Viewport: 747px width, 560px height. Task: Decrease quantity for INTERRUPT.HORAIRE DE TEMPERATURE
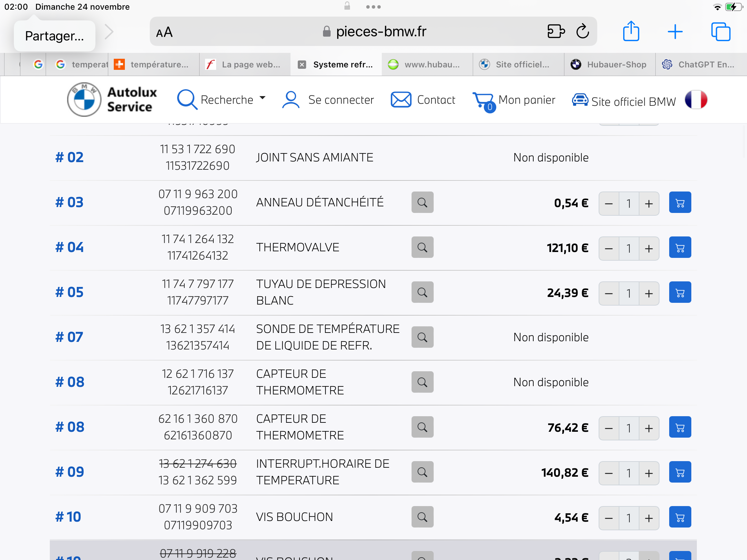coord(609,473)
